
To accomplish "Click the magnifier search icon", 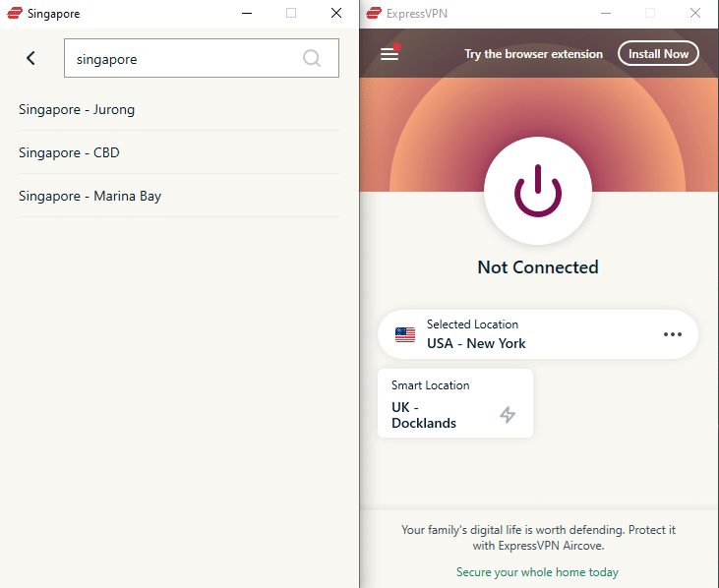I will point(312,58).
